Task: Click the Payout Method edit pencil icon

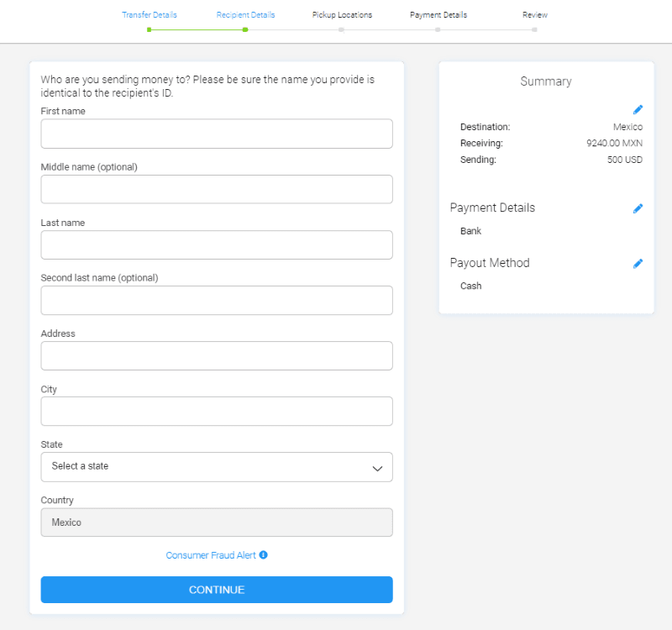Action: [638, 264]
